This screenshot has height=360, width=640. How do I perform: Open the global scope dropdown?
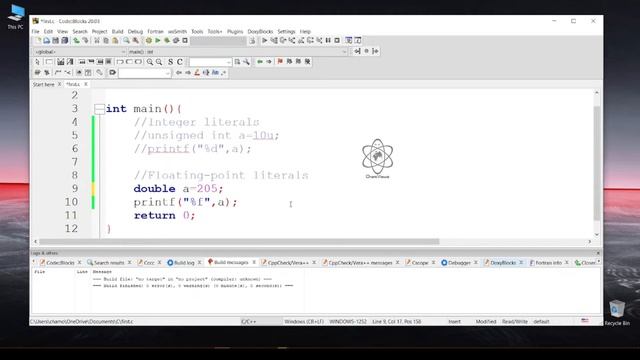(80, 52)
